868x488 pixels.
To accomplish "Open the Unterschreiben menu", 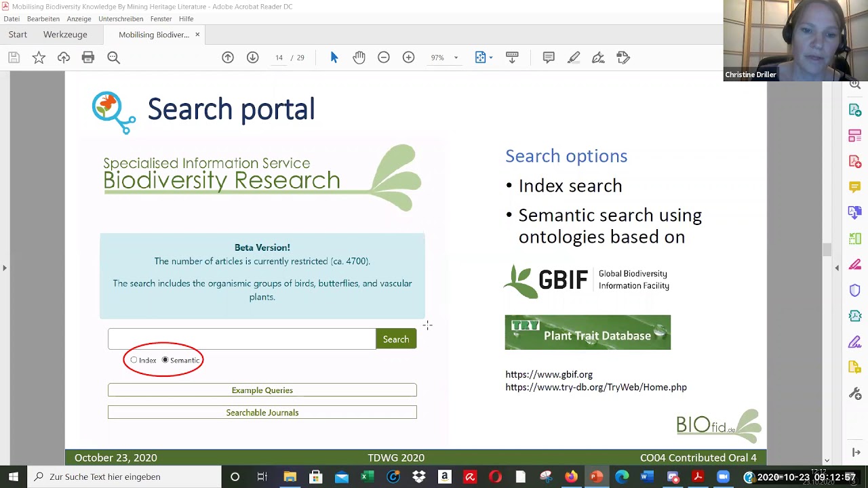I will pyautogui.click(x=121, y=19).
